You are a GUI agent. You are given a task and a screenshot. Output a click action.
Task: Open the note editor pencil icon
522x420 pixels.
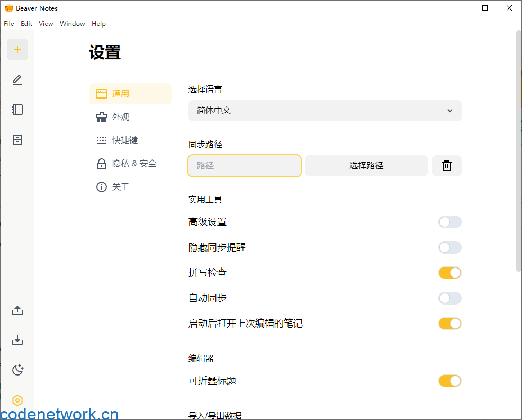click(17, 80)
